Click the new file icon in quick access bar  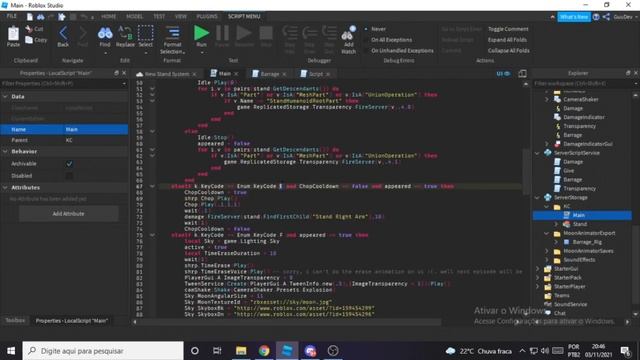(30, 17)
